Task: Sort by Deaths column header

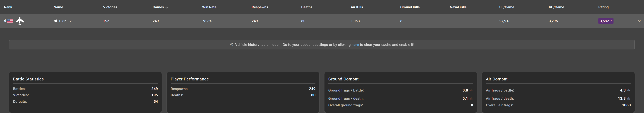Action: (x=306, y=7)
